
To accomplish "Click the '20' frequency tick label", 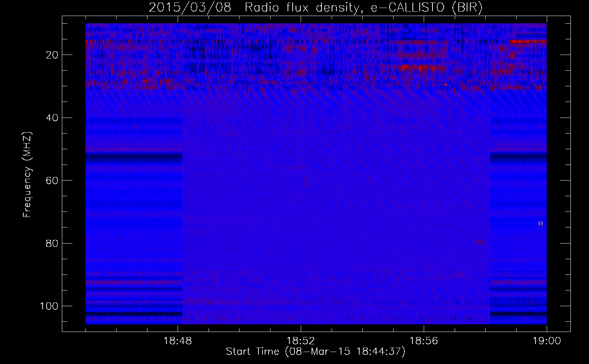I will pyautogui.click(x=52, y=55).
